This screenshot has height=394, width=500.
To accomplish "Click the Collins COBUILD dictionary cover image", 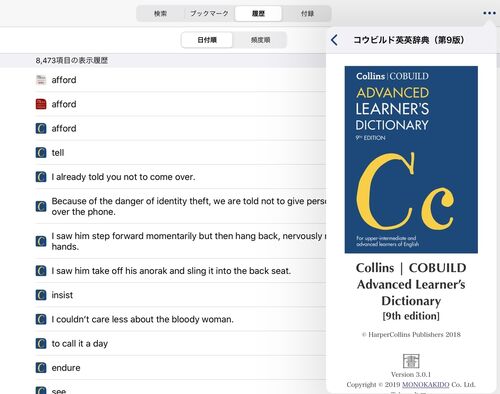I will coord(411,160).
